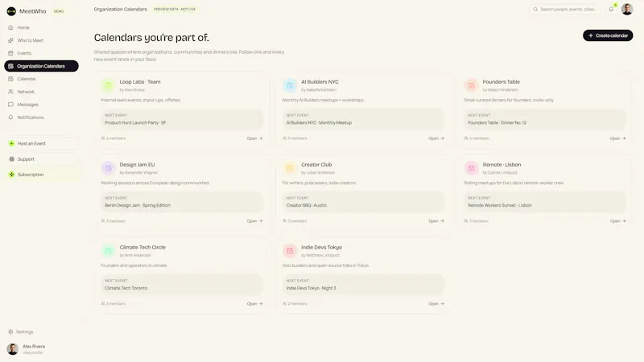Image resolution: width=644 pixels, height=362 pixels.
Task: Click the Messages chat icon
Action: click(10, 105)
